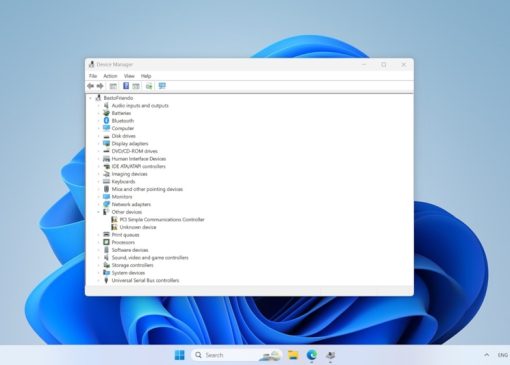Image resolution: width=510 pixels, height=365 pixels.
Task: Click the DVD/CD-ROM drives icon
Action: tap(106, 151)
